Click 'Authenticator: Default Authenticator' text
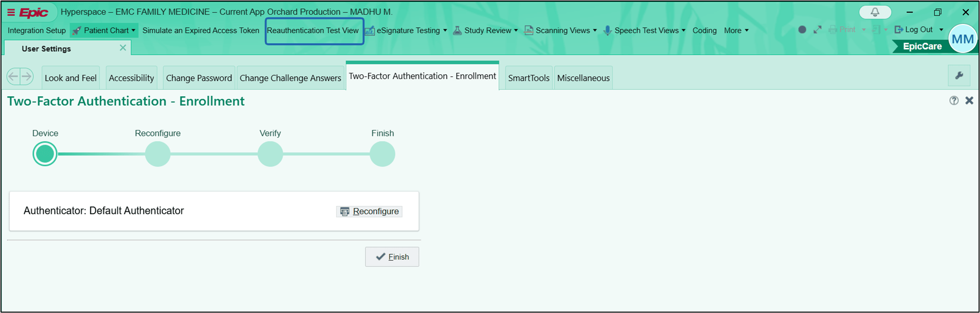The image size is (980, 313). pyautogui.click(x=104, y=211)
